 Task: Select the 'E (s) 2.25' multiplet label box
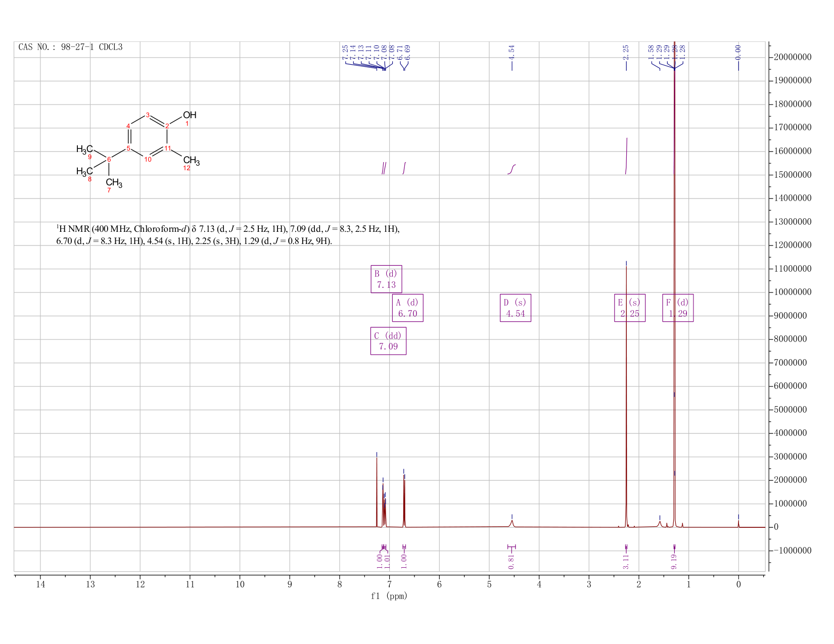pyautogui.click(x=629, y=308)
